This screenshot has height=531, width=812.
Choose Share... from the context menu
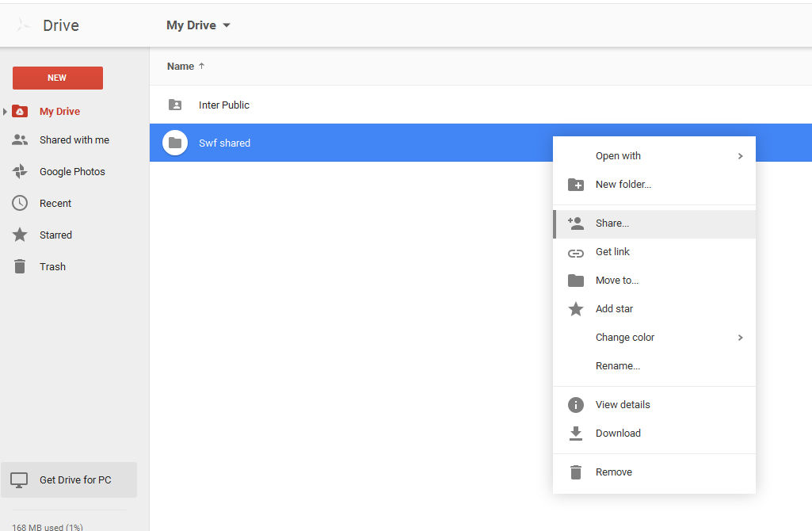pos(612,223)
